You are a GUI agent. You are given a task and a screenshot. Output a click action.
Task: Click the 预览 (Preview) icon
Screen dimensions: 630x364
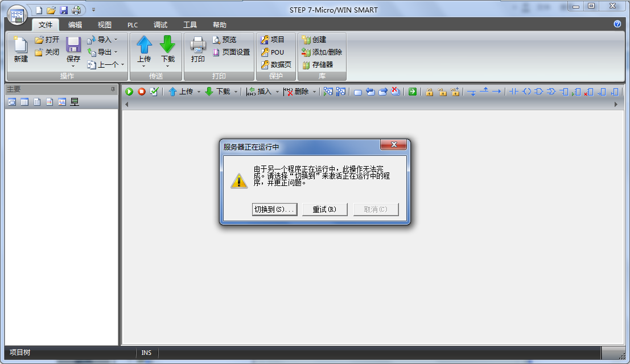216,40
